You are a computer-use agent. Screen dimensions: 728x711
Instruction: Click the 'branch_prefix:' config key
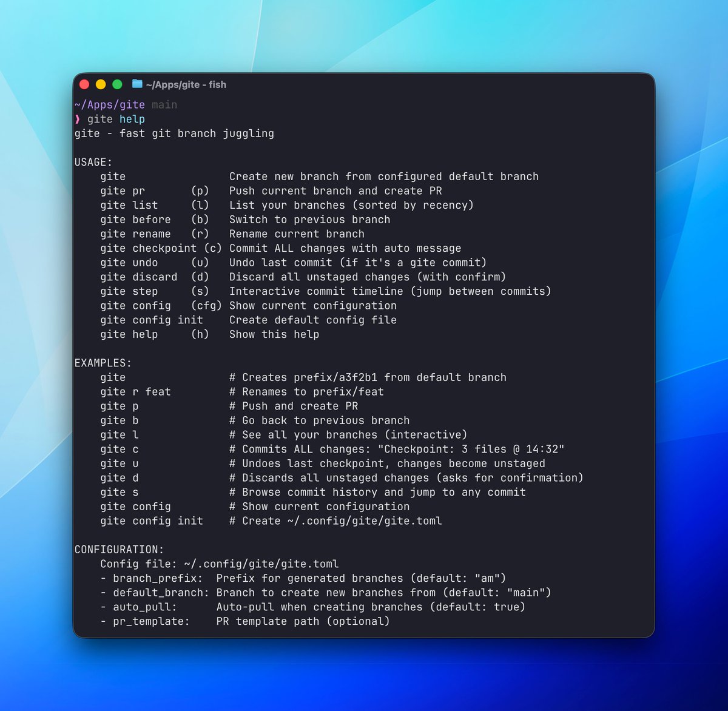pos(158,579)
